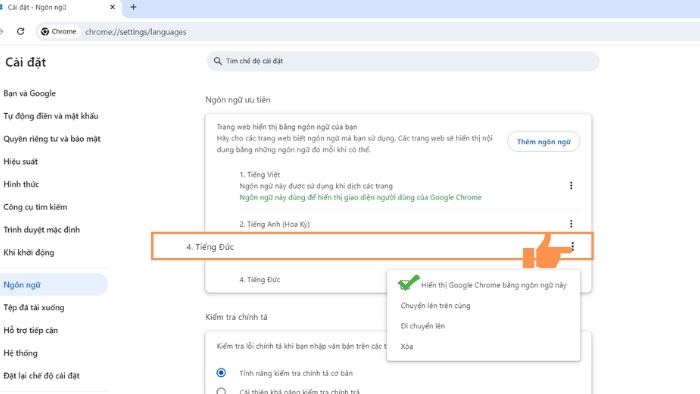Go to Hình thức settings section
Viewport: 700px width, 394px height.
pos(21,184)
